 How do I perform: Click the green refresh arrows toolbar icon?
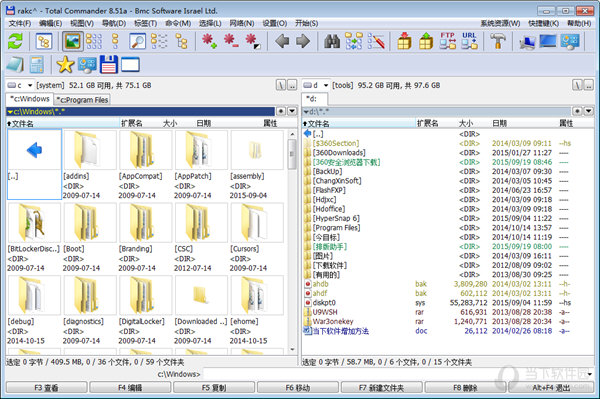pyautogui.click(x=15, y=41)
